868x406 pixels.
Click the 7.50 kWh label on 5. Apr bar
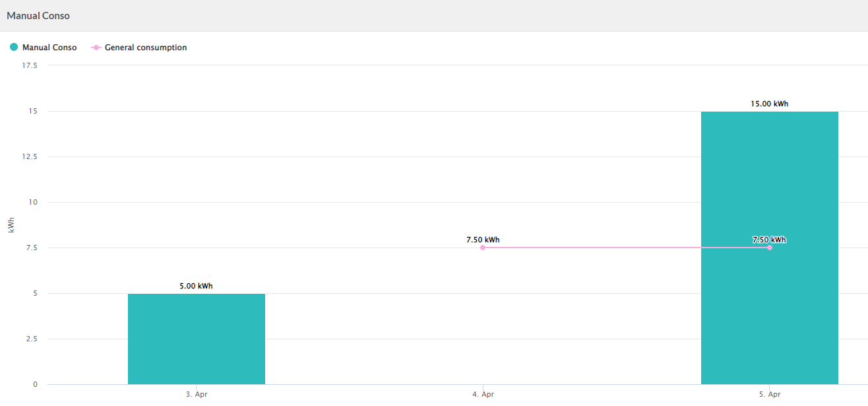(x=769, y=240)
